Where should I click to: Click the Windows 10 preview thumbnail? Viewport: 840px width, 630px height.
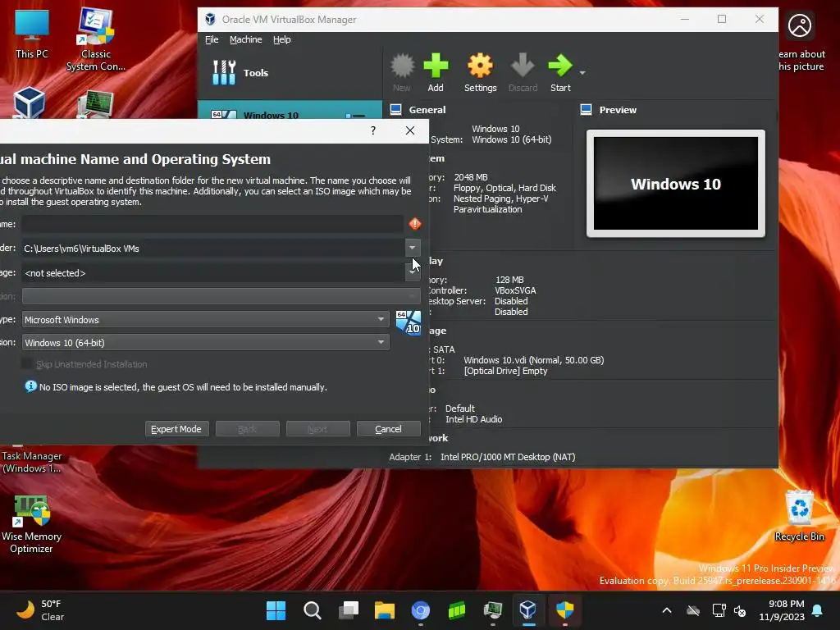point(676,183)
